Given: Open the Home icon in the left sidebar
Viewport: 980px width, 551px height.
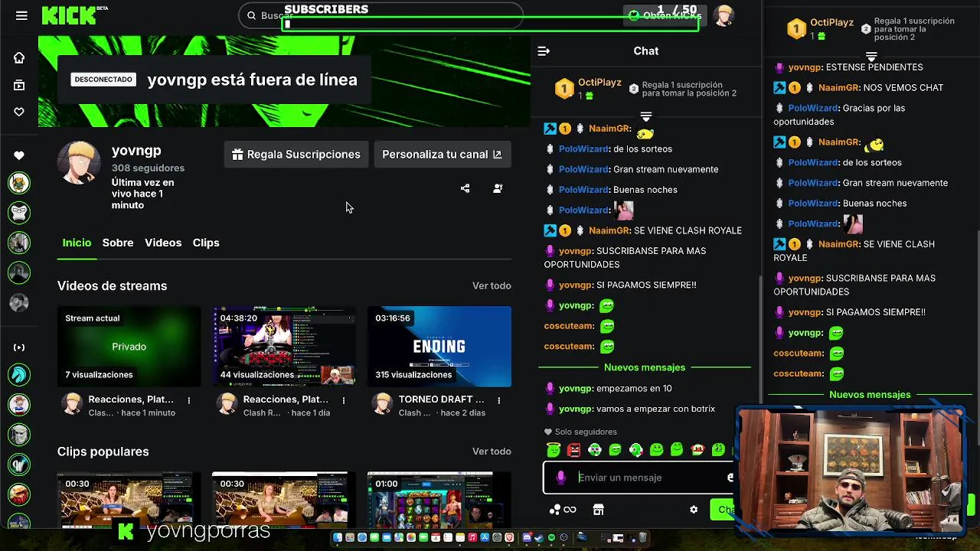Looking at the screenshot, I should pos(19,58).
